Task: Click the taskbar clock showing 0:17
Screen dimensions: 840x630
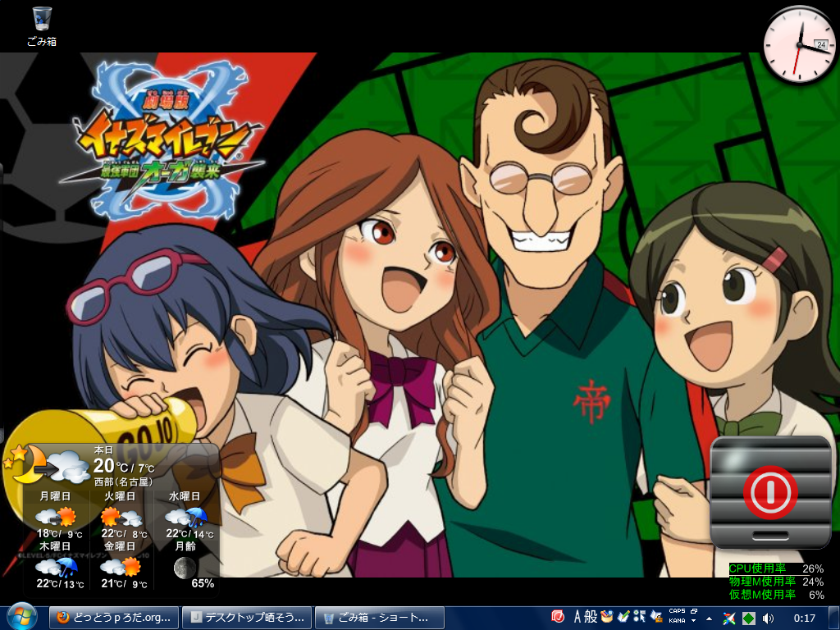Action: tap(804, 619)
